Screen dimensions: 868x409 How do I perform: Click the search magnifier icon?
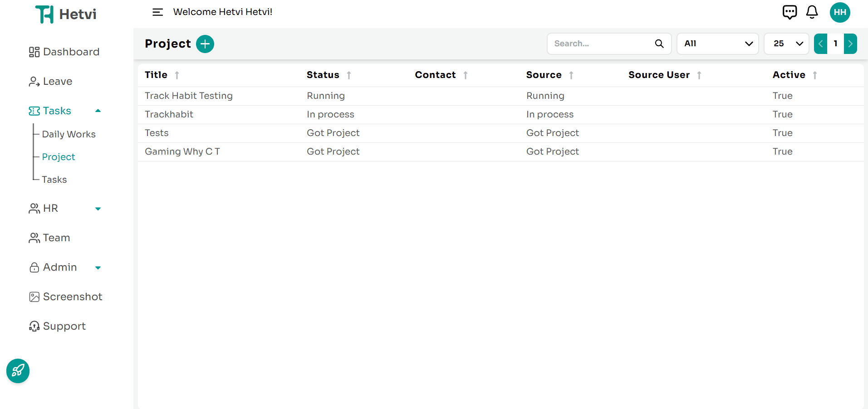tap(659, 44)
